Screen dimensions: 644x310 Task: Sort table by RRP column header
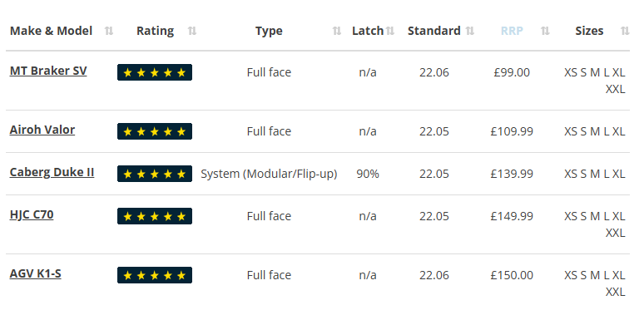pyautogui.click(x=512, y=31)
